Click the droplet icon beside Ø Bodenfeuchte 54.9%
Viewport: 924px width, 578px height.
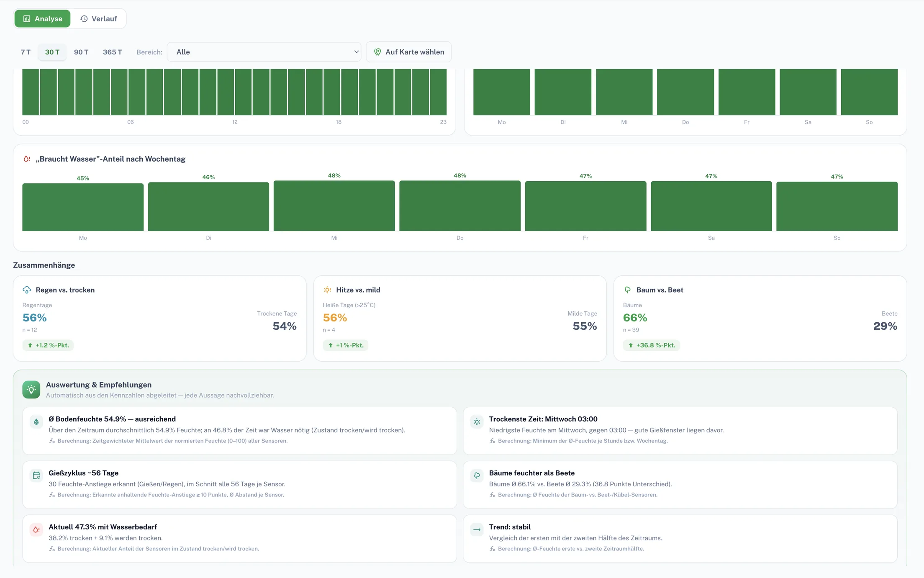(36, 422)
